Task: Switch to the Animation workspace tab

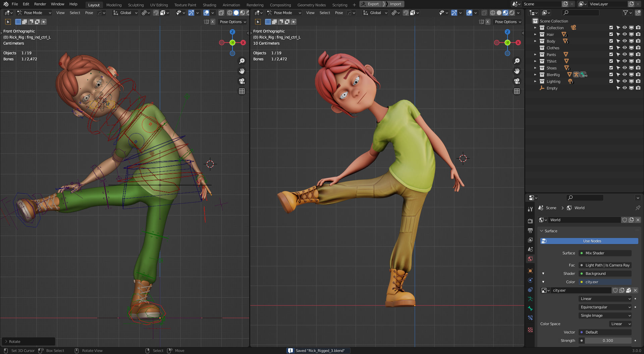Action: tap(231, 5)
